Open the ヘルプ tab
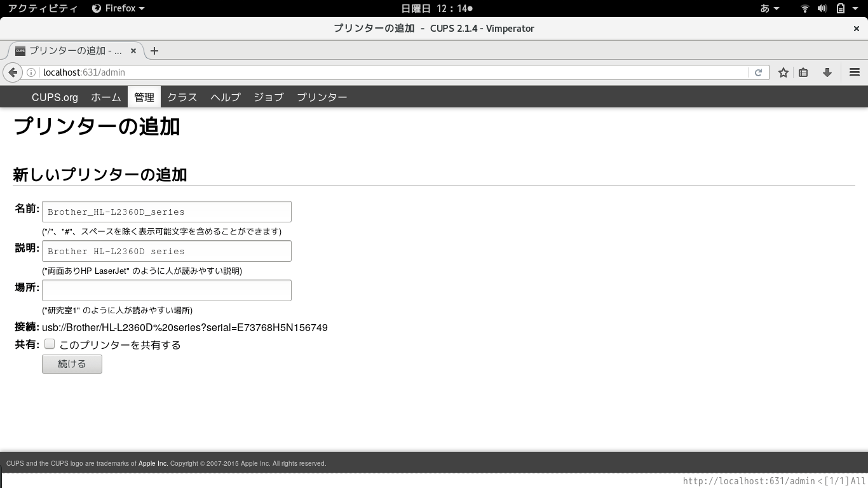Screen dimensions: 868x488 coord(226,97)
